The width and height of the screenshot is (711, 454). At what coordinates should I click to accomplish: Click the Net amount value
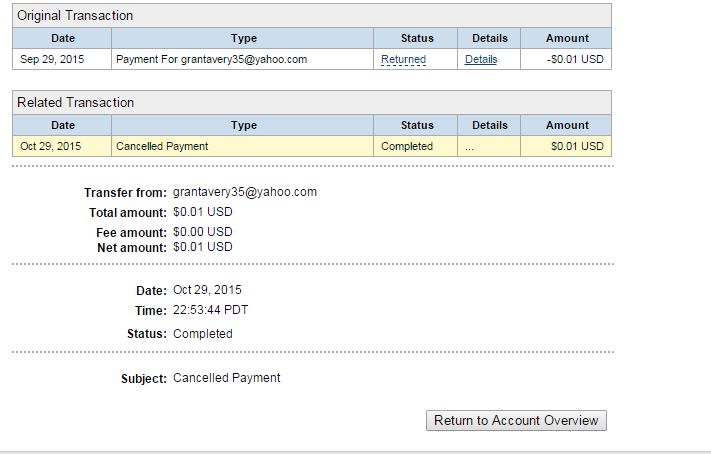click(x=202, y=247)
